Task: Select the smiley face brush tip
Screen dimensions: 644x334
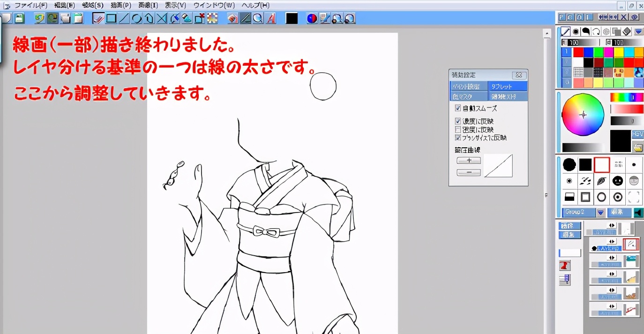Action: (618, 181)
